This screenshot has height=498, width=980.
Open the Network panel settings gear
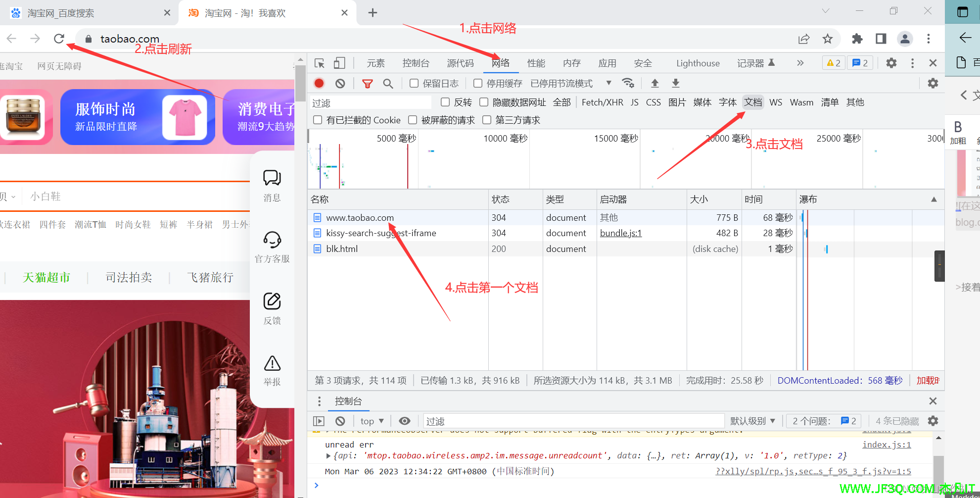(933, 83)
